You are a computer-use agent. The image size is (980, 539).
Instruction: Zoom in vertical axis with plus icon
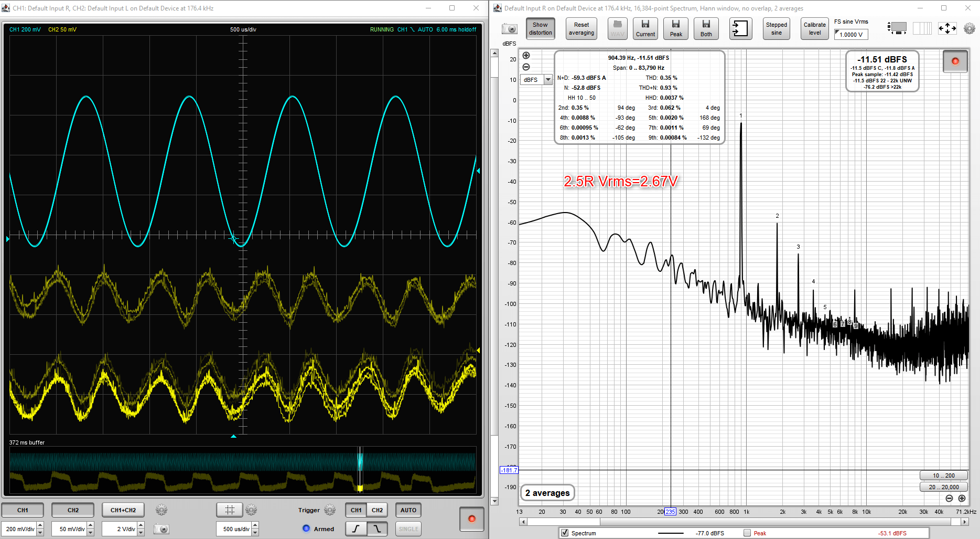pos(526,56)
